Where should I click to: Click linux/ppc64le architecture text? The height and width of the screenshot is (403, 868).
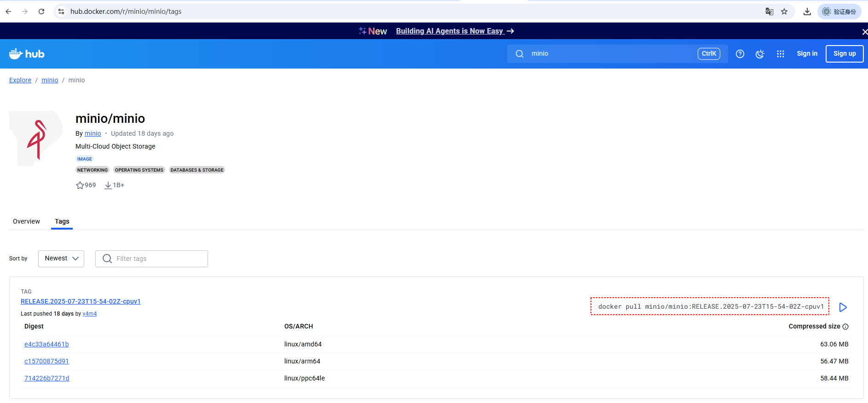pyautogui.click(x=305, y=378)
